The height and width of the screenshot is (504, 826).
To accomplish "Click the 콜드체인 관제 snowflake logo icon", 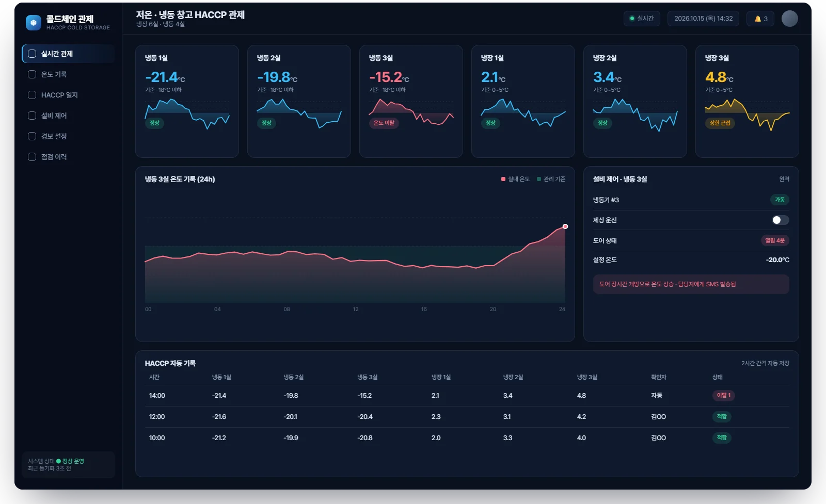I will tap(34, 22).
